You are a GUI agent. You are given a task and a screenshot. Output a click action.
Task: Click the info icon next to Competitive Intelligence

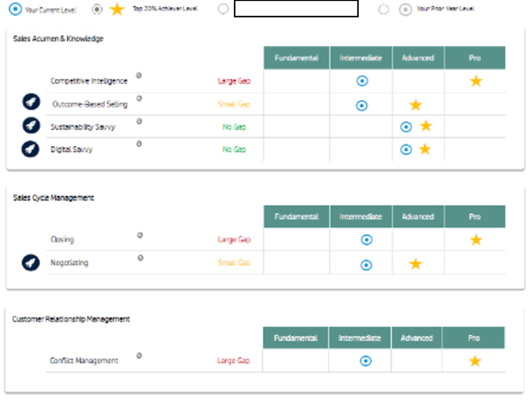139,75
